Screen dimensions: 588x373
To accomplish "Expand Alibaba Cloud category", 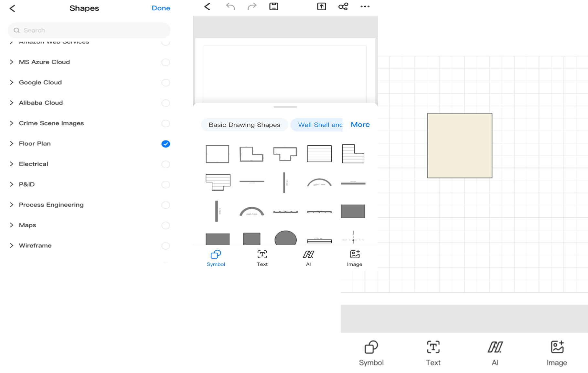I will click(x=12, y=103).
